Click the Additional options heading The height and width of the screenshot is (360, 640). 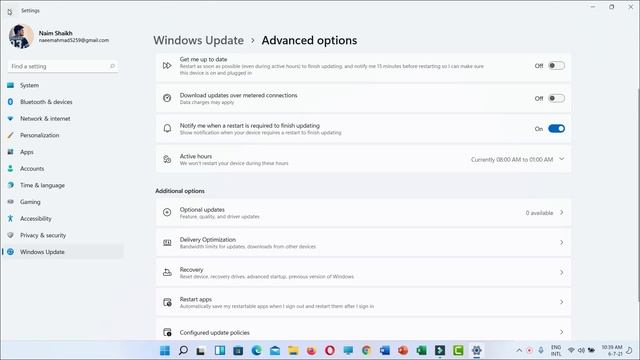tap(180, 191)
